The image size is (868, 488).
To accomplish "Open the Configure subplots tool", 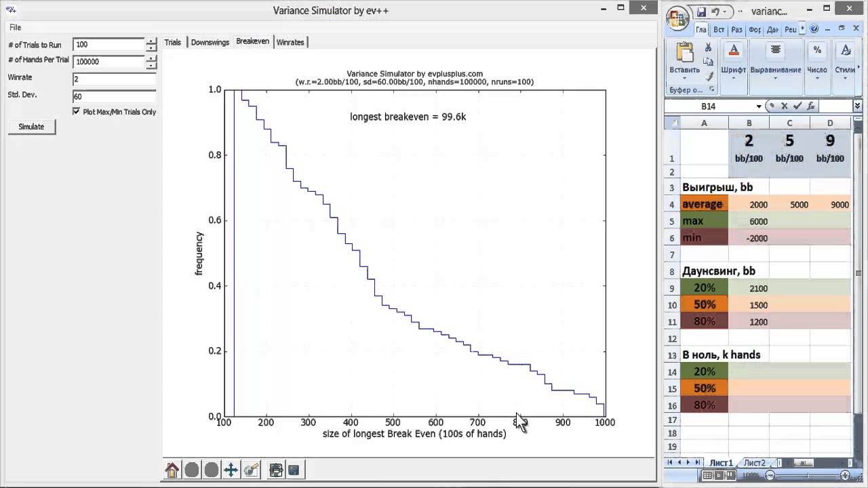I will (x=275, y=470).
